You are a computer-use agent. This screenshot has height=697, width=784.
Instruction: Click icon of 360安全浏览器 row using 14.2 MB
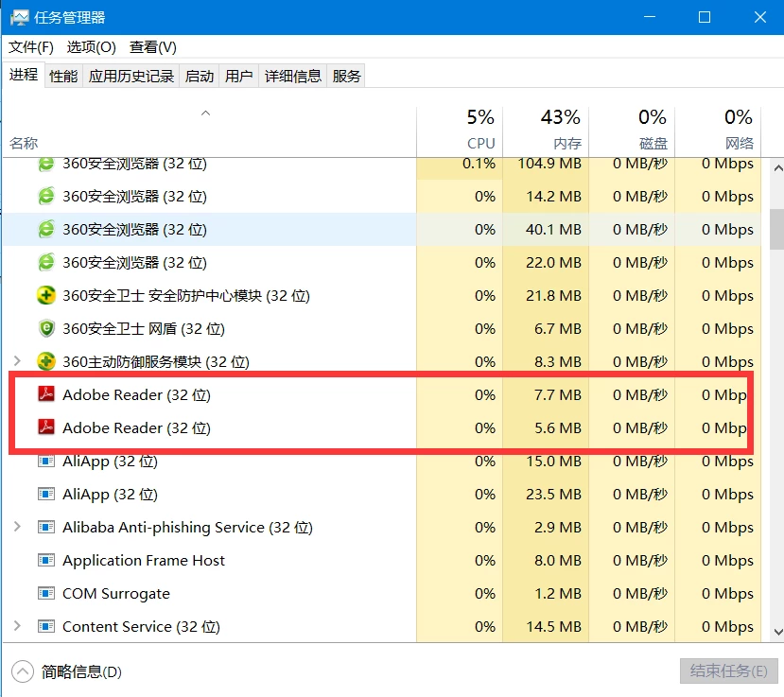46,196
